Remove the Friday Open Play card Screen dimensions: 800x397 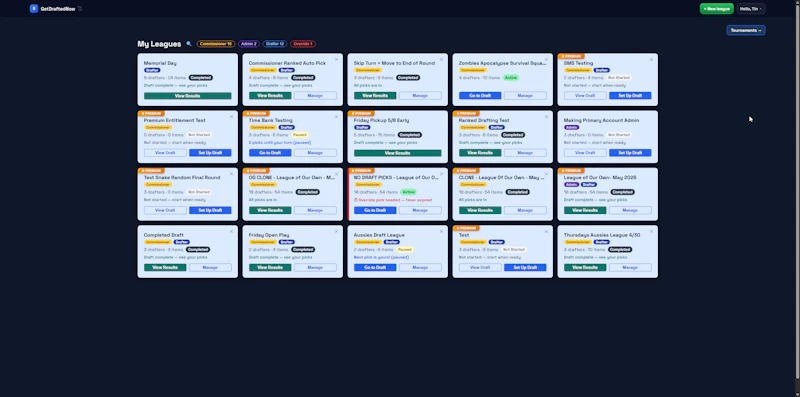point(336,232)
